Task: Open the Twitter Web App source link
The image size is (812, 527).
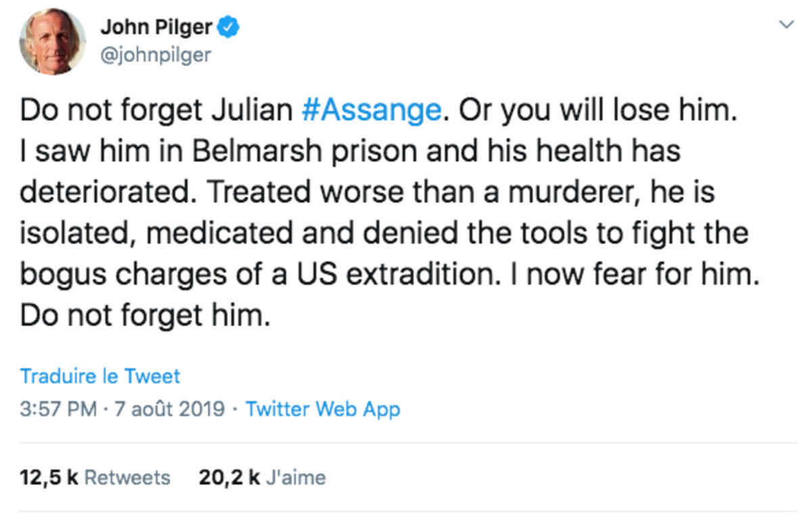Action: click(322, 409)
